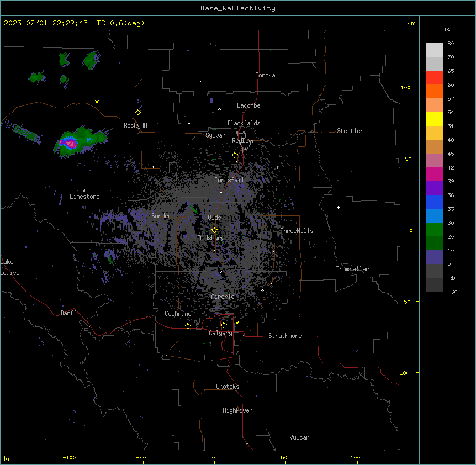Click the dBZ legend heading
The height and width of the screenshot is (465, 476).
447,29
